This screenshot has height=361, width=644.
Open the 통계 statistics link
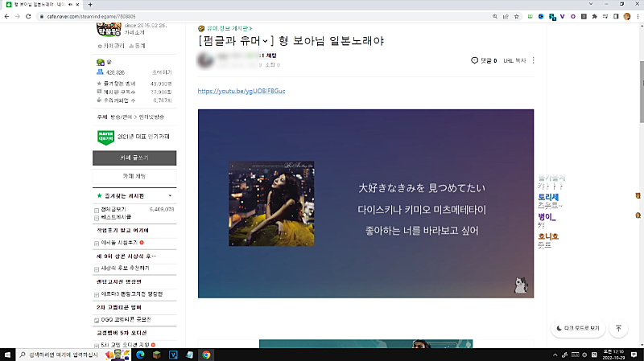137,46
